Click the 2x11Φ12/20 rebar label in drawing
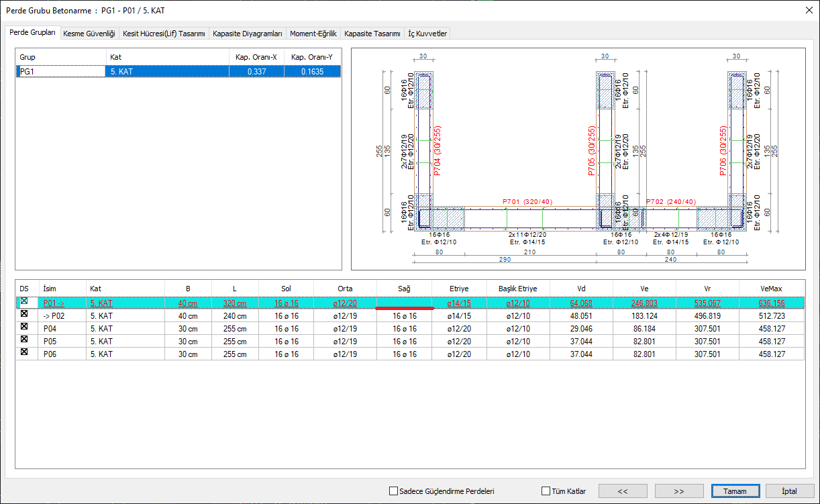820x504 pixels. coord(527,235)
